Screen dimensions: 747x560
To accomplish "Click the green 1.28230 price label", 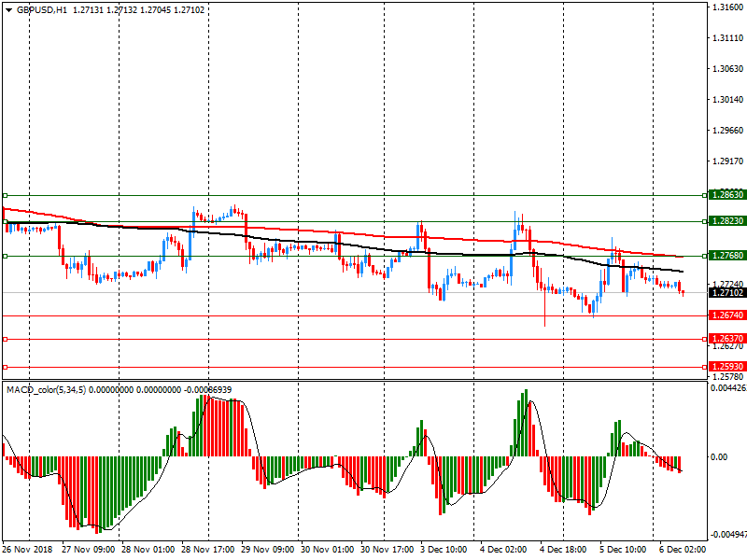I will tap(726, 221).
